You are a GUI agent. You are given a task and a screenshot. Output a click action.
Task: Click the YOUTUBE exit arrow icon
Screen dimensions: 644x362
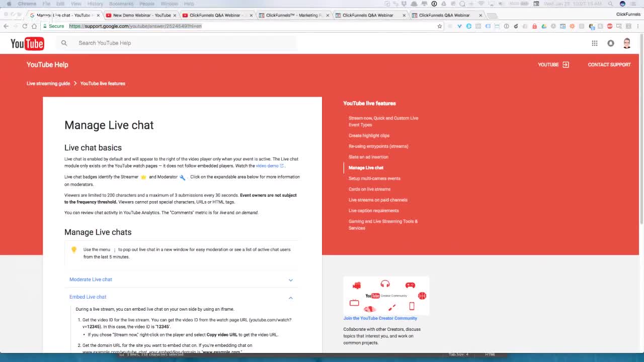[566, 64]
